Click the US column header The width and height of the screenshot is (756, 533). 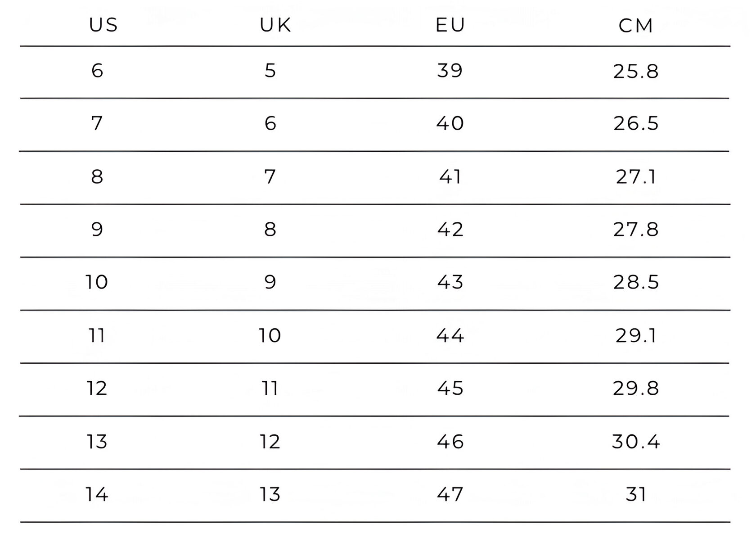pos(103,25)
